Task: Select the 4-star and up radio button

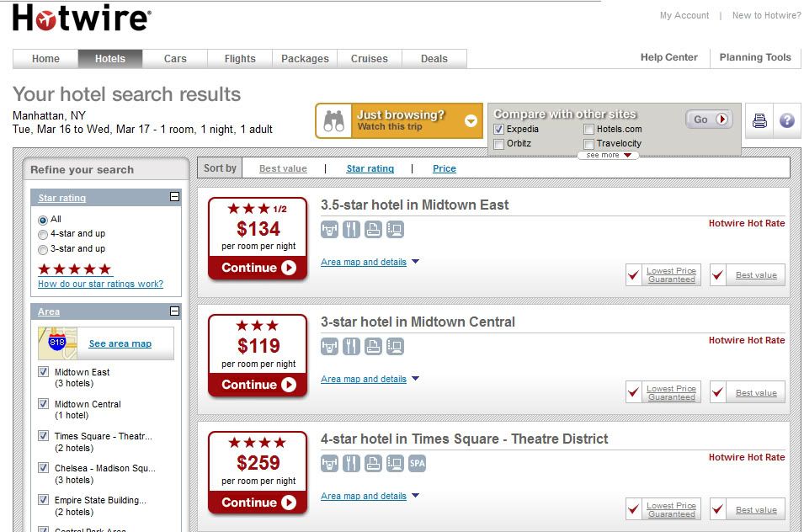Action: [x=43, y=235]
